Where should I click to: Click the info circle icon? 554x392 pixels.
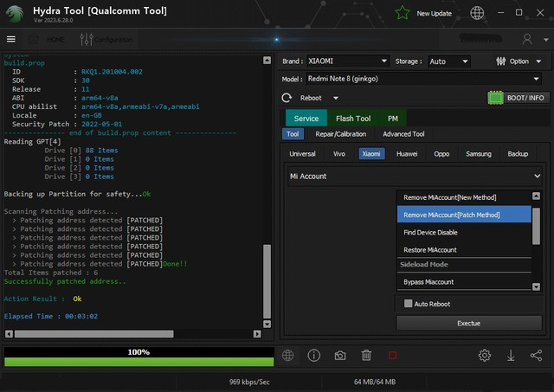tap(313, 356)
